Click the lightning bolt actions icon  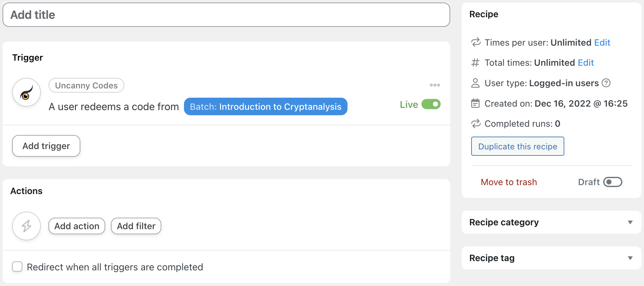coord(26,226)
